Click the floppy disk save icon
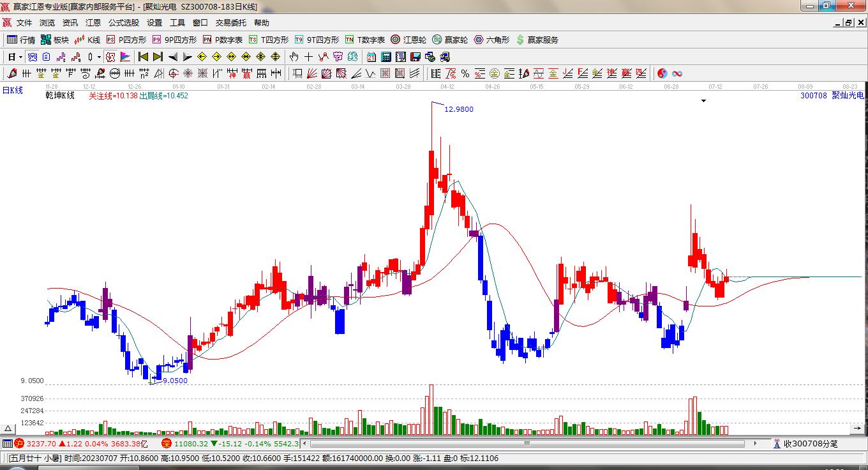 [415, 57]
